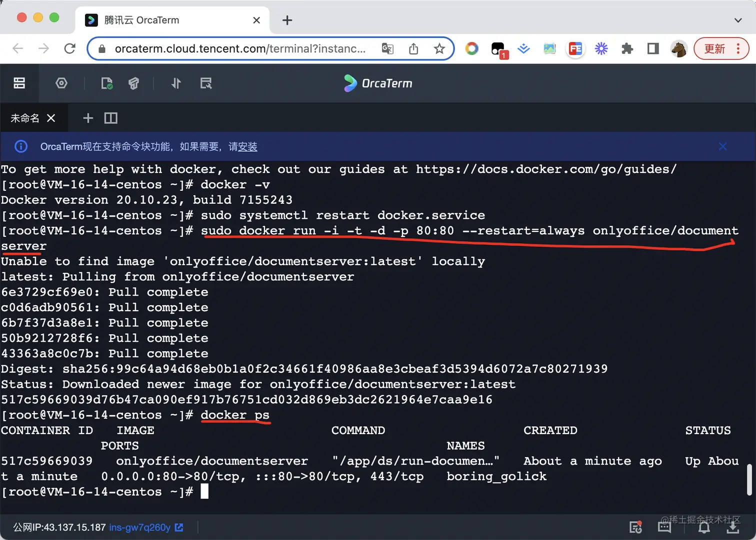Click the up-down transfer arrows icon
756x540 pixels.
(176, 83)
